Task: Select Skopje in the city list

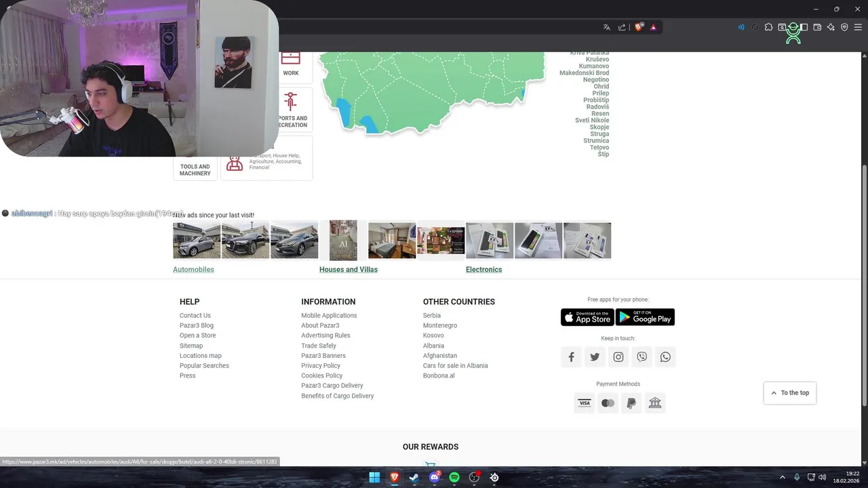Action: (x=599, y=127)
